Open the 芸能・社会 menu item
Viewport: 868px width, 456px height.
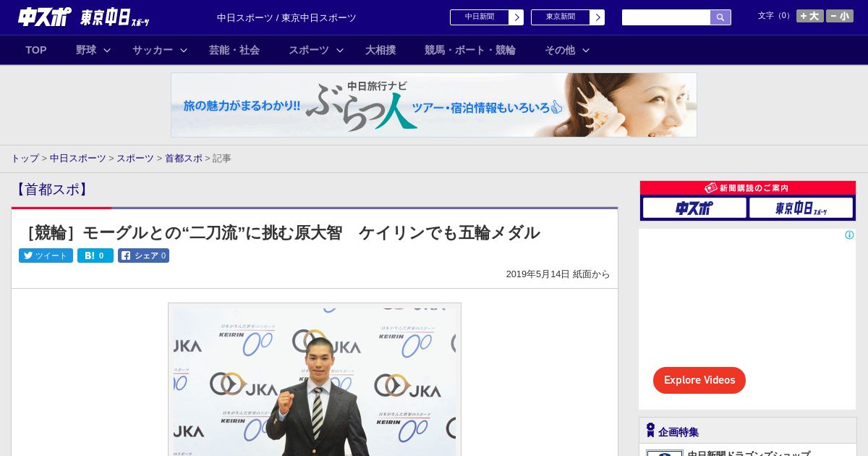[x=234, y=50]
